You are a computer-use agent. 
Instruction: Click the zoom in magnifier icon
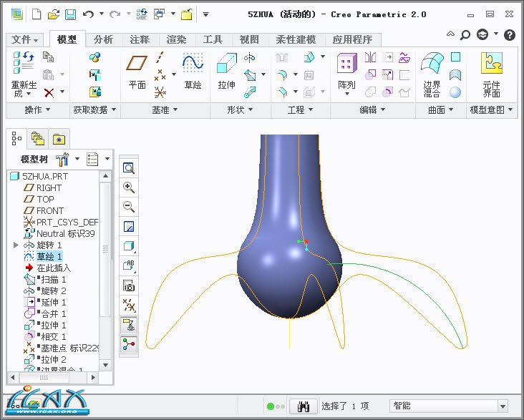pyautogui.click(x=129, y=187)
